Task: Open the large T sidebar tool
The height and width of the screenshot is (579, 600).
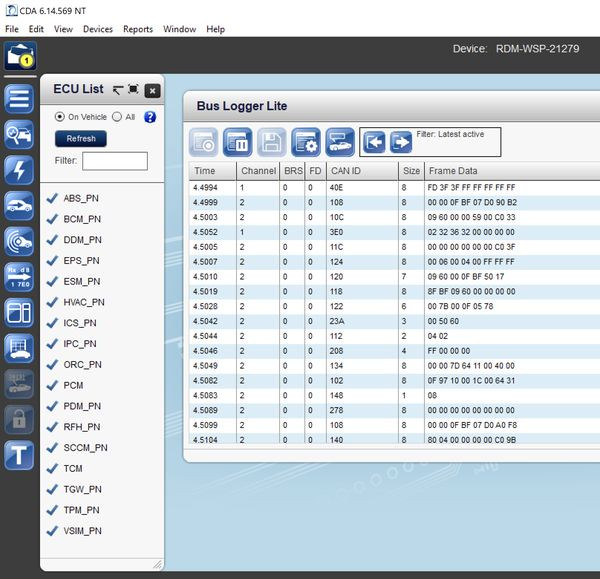Action: coord(19,455)
